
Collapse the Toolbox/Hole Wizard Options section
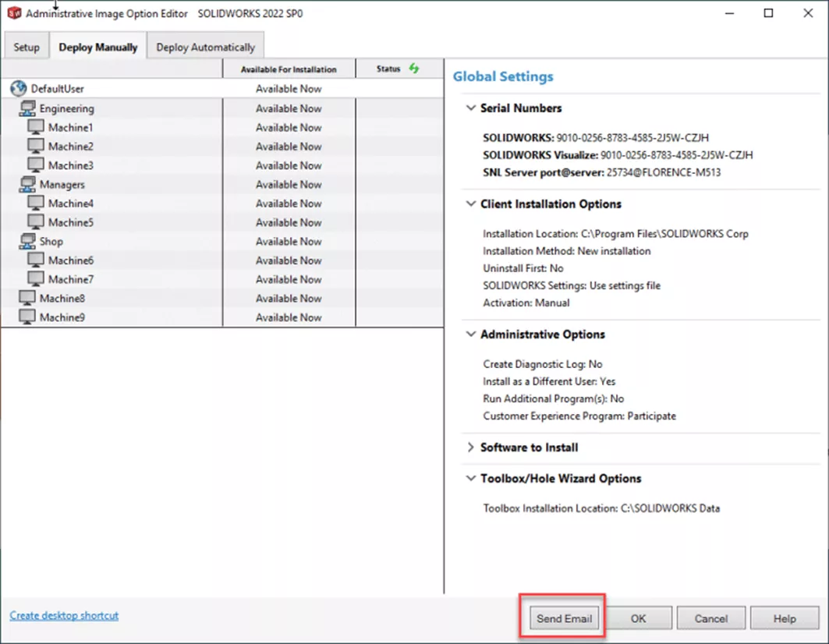coord(470,478)
